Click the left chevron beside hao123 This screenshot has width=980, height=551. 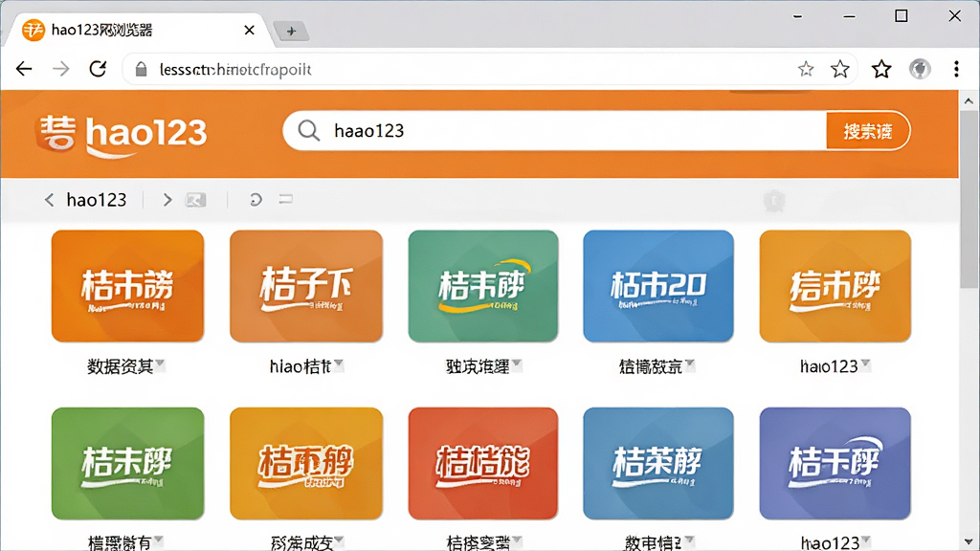[x=49, y=199]
